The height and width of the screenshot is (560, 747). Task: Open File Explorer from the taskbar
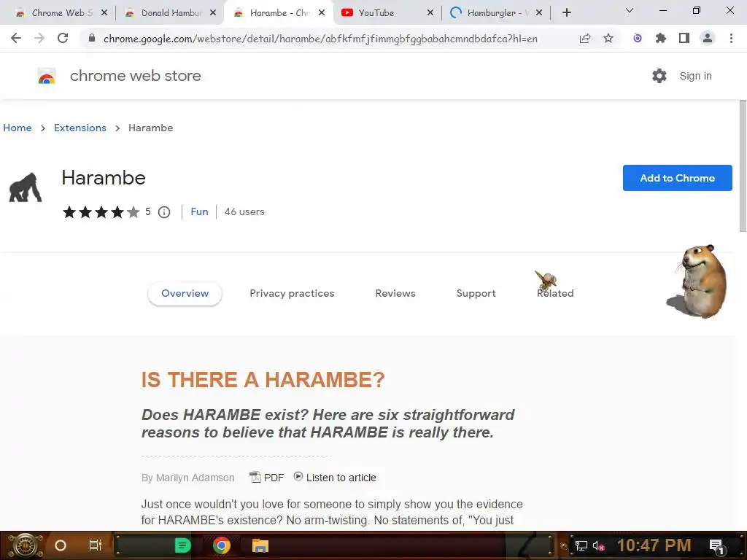[260, 545]
